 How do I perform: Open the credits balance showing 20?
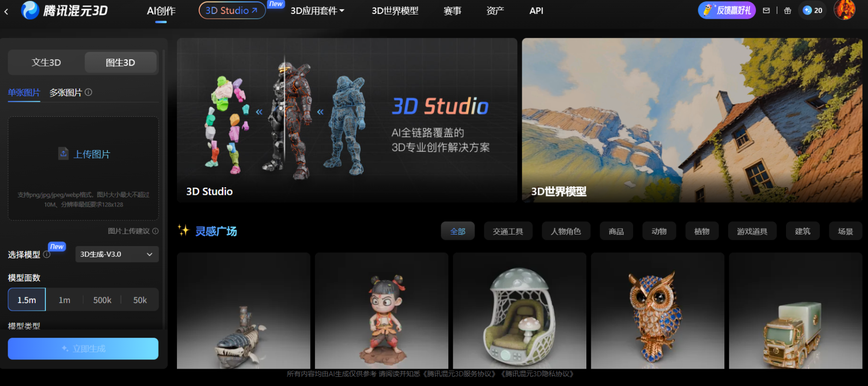point(813,11)
